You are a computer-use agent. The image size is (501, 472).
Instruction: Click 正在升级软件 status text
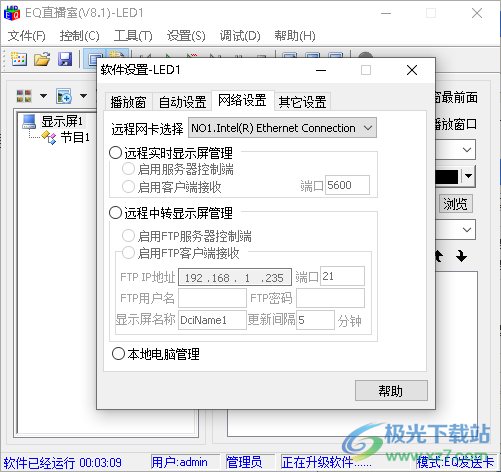[x=326, y=462]
